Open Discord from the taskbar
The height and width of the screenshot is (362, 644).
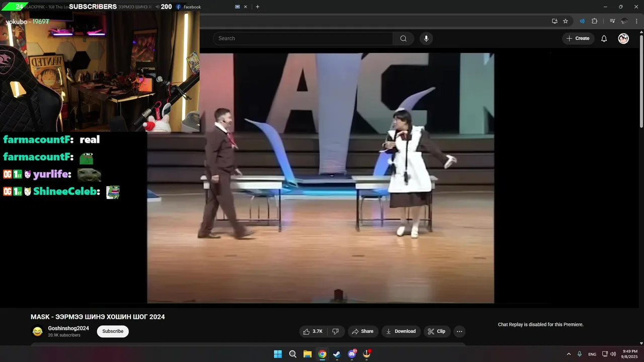click(x=352, y=354)
